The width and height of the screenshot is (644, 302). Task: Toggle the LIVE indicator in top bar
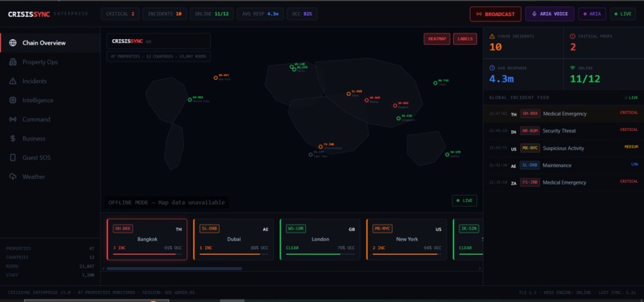622,14
